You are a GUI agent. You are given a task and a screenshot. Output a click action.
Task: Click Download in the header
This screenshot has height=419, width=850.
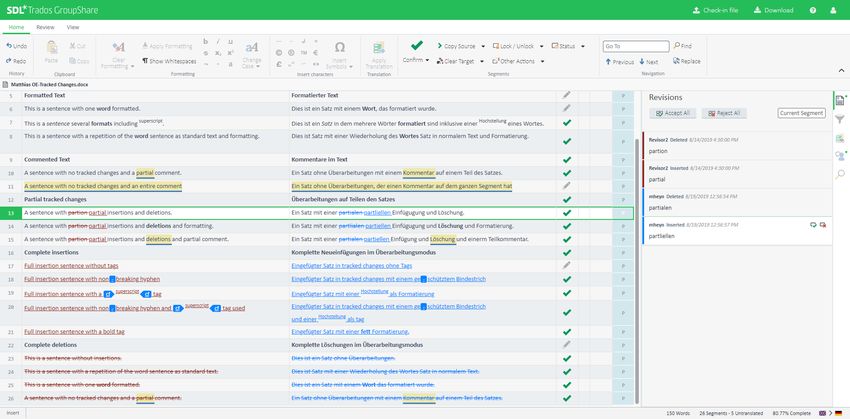[774, 10]
